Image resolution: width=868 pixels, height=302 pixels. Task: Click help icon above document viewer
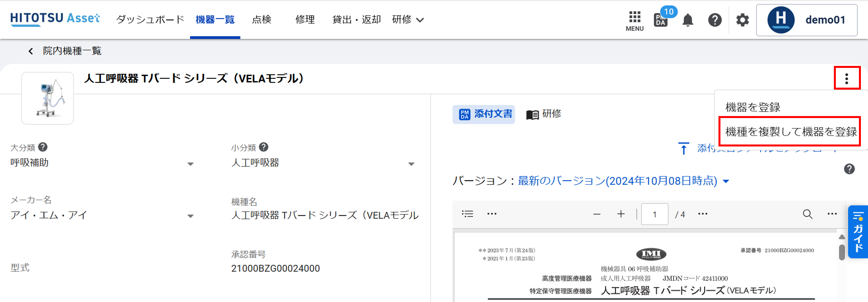point(849,169)
